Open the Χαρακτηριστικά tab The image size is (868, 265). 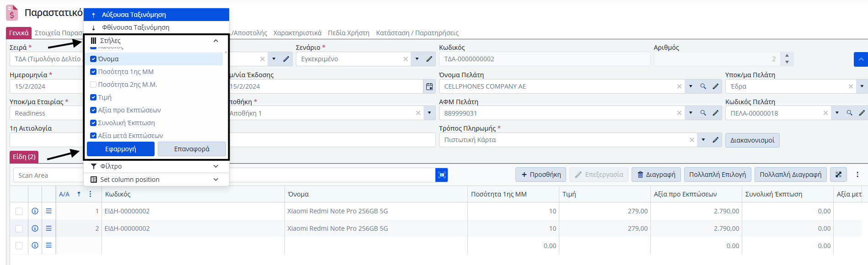(x=297, y=33)
